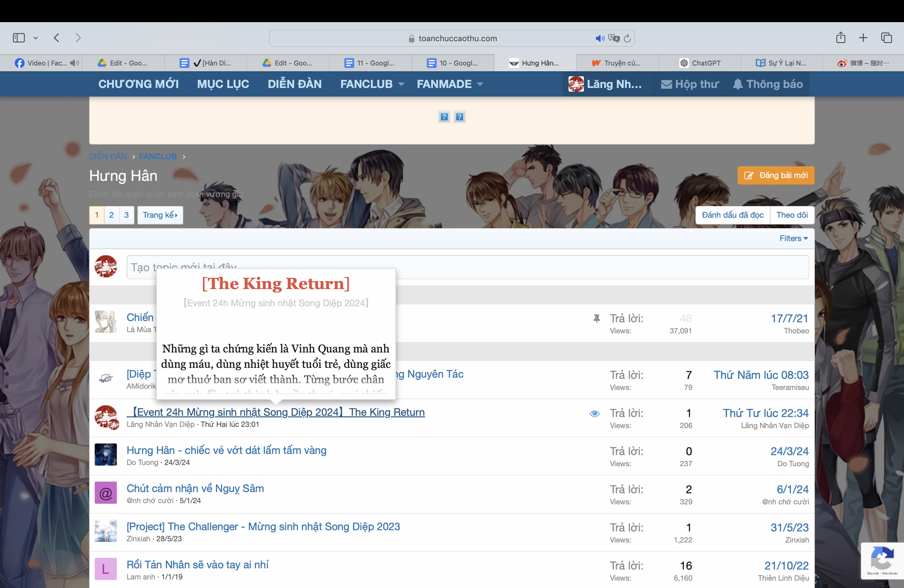This screenshot has height=588, width=904.
Task: Switch to the [Hàn Di... document tab
Action: coord(206,63)
